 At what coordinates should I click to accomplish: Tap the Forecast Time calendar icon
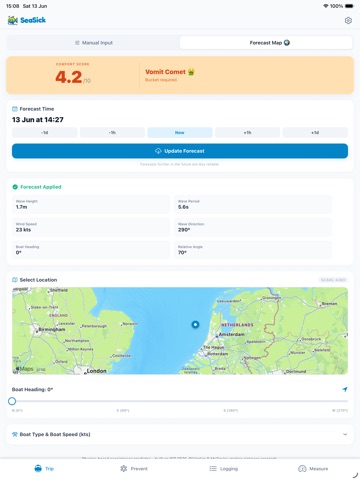[x=15, y=109]
